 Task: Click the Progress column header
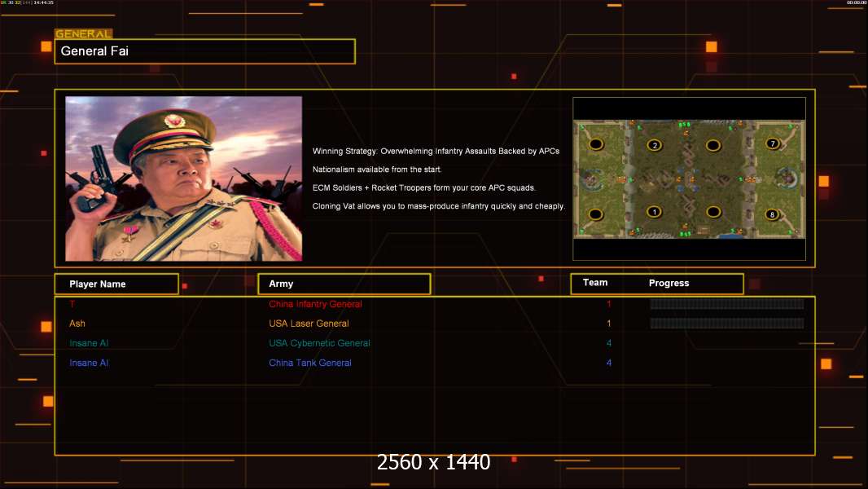[x=669, y=283]
